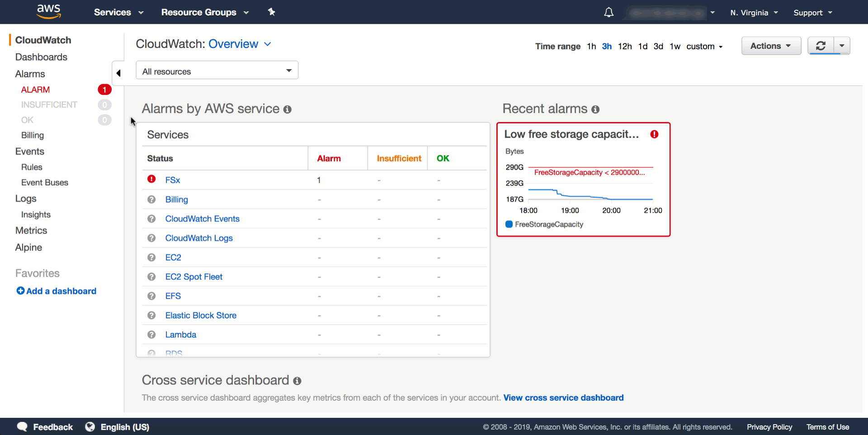868x435 pixels.
Task: Open the Elastic Block Store link
Action: [x=201, y=315]
